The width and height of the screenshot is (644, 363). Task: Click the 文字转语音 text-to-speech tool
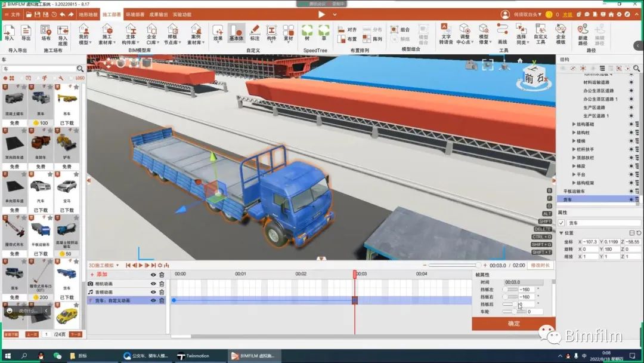click(x=446, y=33)
